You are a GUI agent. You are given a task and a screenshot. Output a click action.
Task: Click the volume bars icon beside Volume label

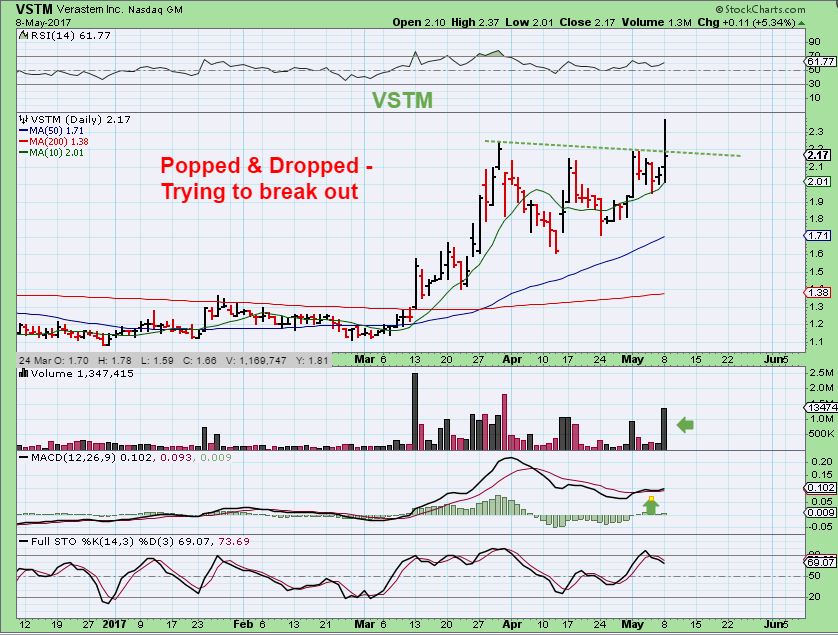pyautogui.click(x=24, y=373)
